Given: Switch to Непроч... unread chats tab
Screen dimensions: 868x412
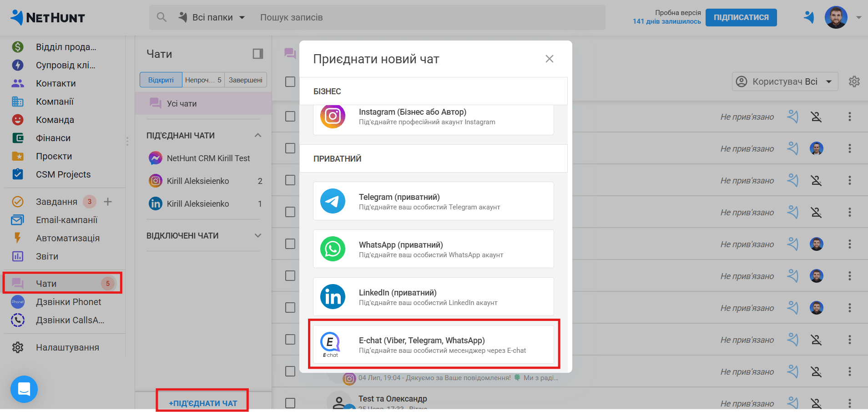Looking at the screenshot, I should pos(203,80).
